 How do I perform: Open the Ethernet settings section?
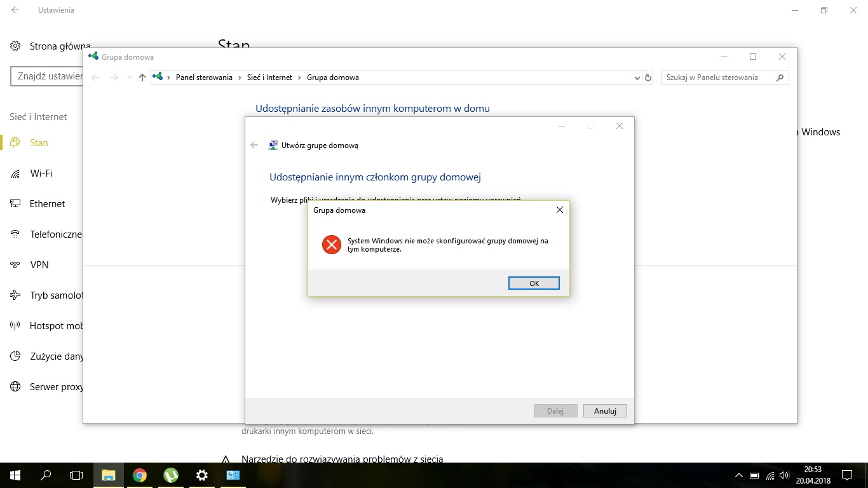click(x=47, y=204)
